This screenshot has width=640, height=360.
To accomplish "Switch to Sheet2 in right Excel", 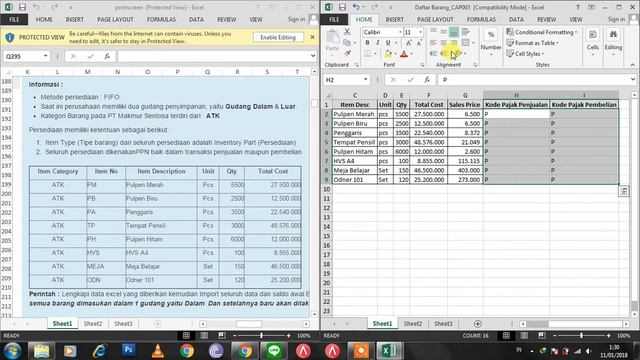I will [x=413, y=324].
